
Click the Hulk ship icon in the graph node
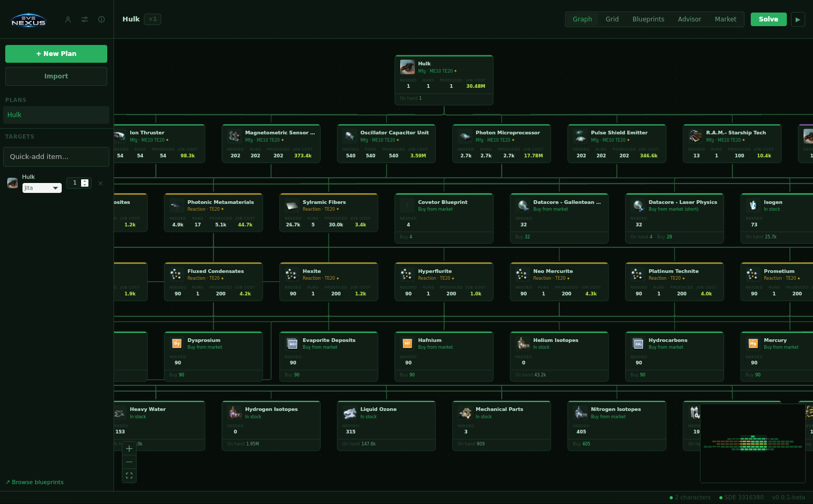point(408,67)
